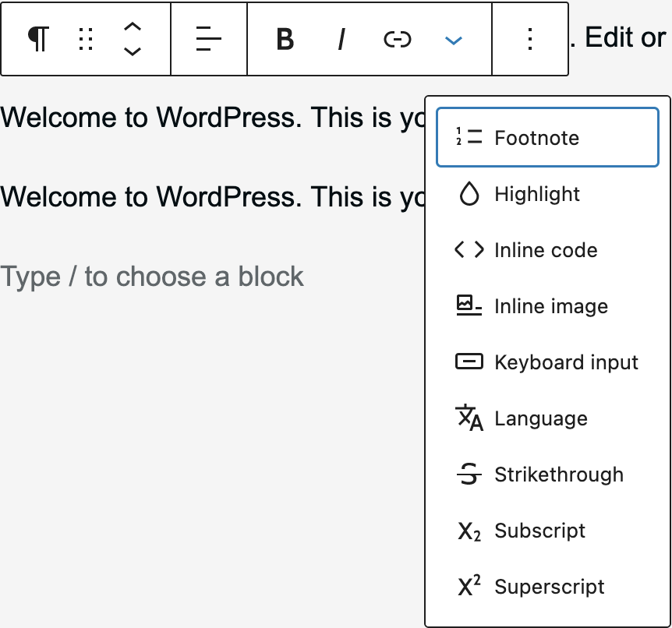Select Subscript in the formatting menu
Viewport: 672px width, 628px height.
tap(547, 531)
